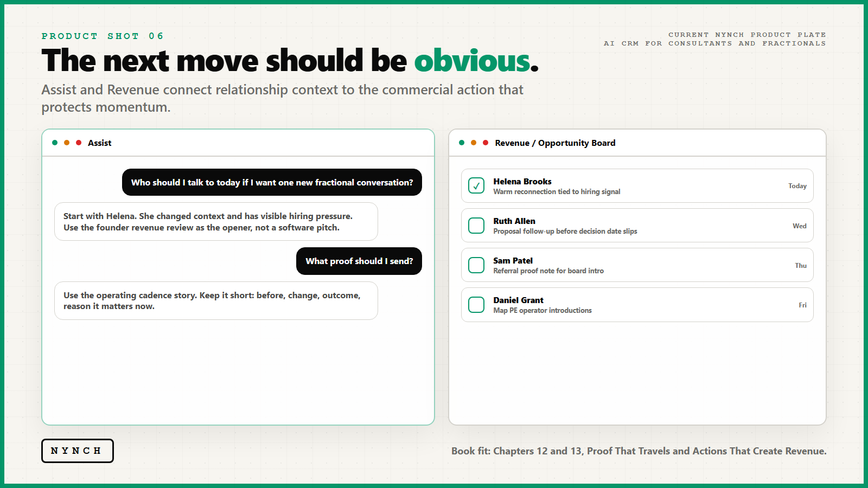Click the 'Who should I talk to today' message
868x488 pixels.
pos(272,182)
